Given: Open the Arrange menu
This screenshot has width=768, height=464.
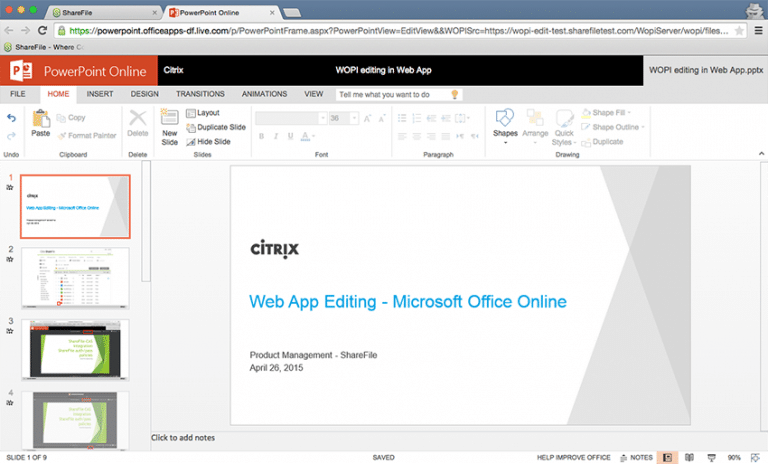Looking at the screenshot, I should point(535,126).
